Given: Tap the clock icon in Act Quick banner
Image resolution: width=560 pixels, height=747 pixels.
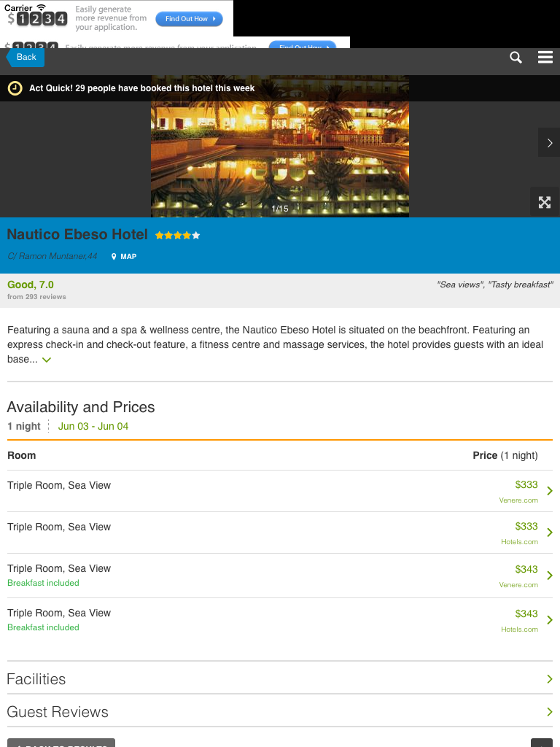Looking at the screenshot, I should point(15,88).
